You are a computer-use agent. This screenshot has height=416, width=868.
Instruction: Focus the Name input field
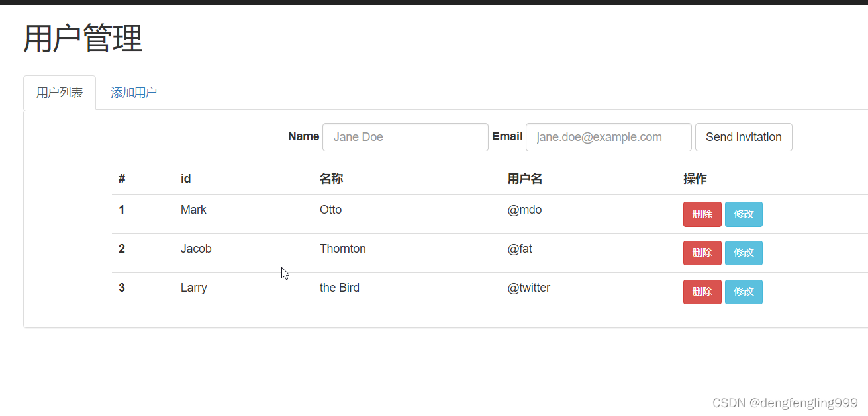point(405,137)
